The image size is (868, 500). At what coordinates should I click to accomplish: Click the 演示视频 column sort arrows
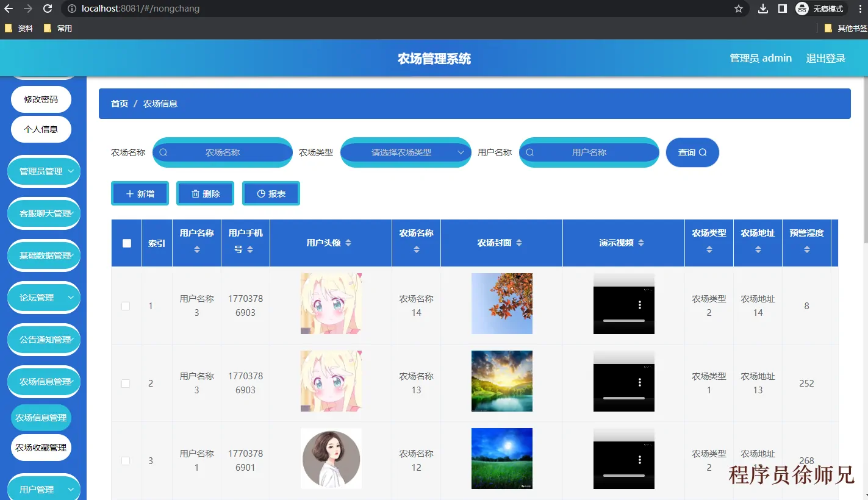pyautogui.click(x=641, y=243)
